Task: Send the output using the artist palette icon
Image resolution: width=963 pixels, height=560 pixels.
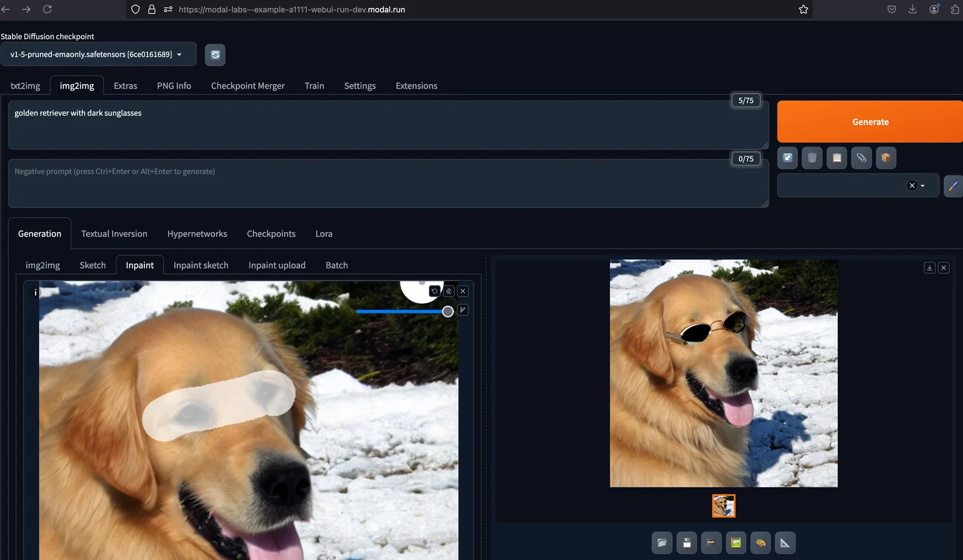Action: 761,543
